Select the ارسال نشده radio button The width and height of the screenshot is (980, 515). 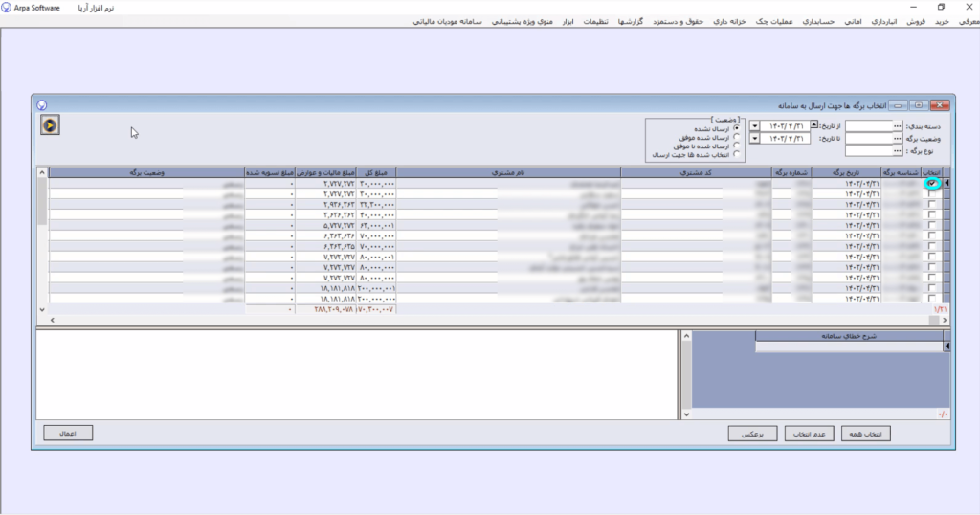(737, 128)
